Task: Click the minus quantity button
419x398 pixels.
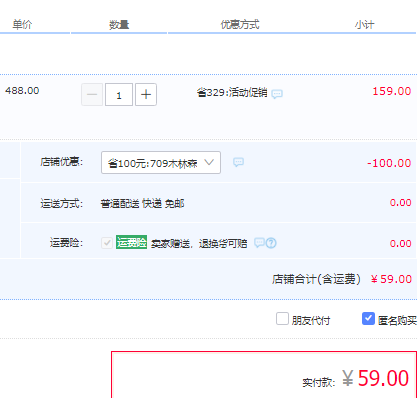Action: coord(92,95)
